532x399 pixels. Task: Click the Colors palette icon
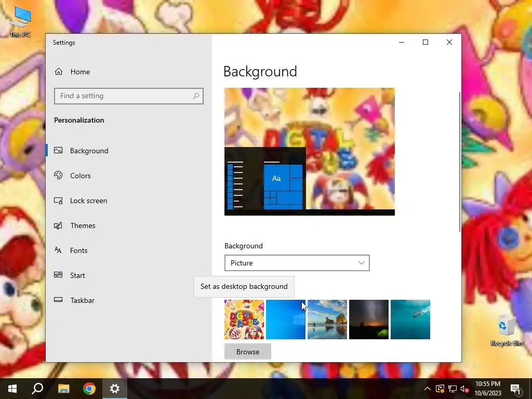[58, 176]
